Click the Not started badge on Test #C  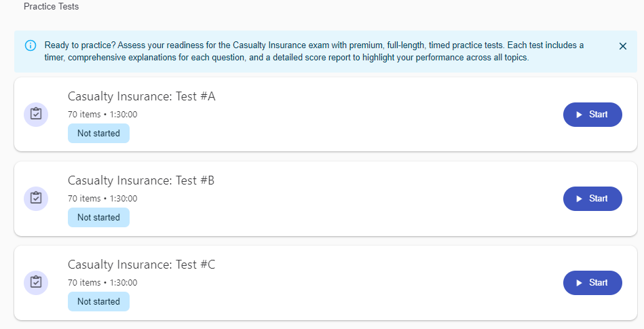(x=98, y=302)
